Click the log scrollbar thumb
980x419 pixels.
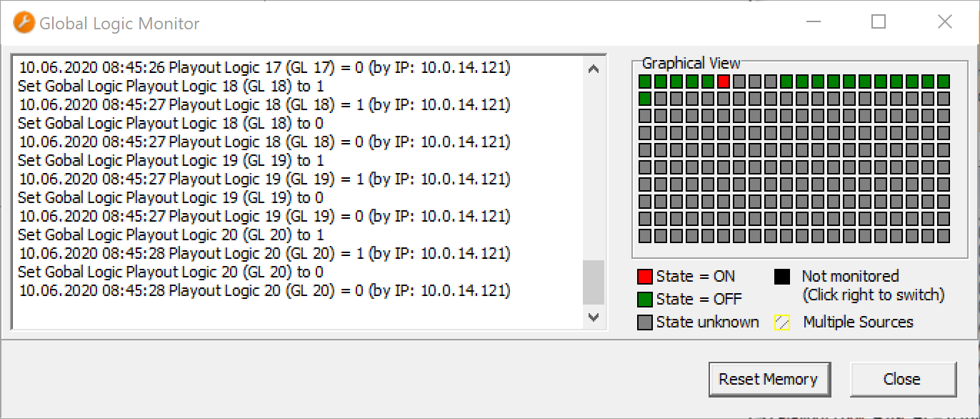tap(594, 282)
